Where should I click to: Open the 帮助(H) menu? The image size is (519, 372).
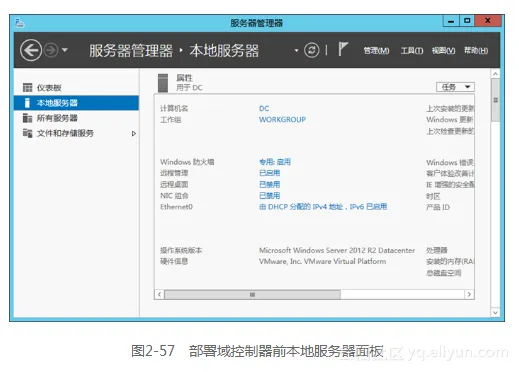[476, 51]
